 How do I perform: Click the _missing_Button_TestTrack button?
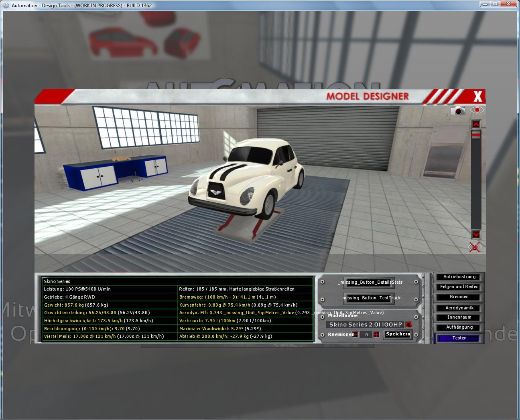pyautogui.click(x=370, y=298)
